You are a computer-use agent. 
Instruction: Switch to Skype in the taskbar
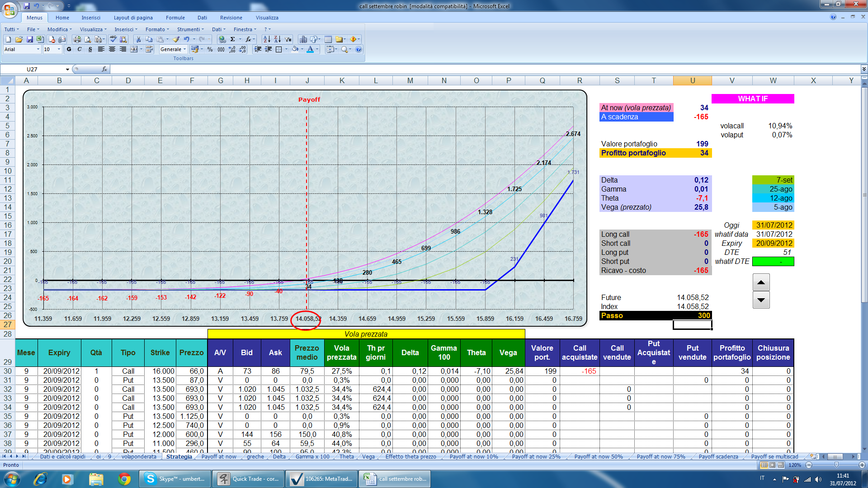click(175, 479)
